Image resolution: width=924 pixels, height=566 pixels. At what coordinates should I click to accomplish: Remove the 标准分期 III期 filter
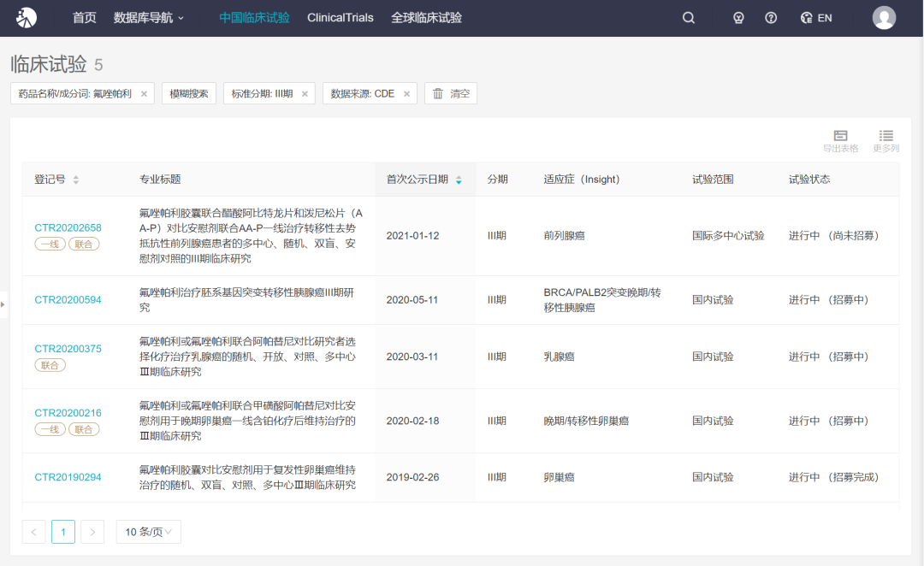(305, 94)
